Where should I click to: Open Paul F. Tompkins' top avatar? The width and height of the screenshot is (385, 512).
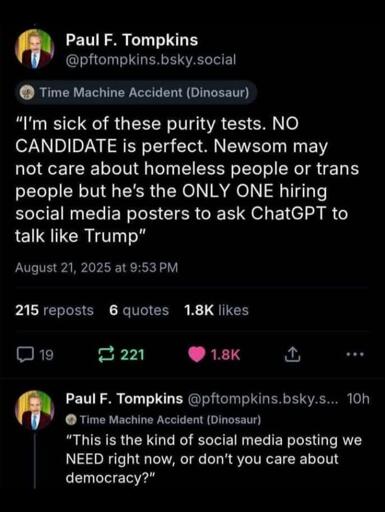(x=34, y=49)
